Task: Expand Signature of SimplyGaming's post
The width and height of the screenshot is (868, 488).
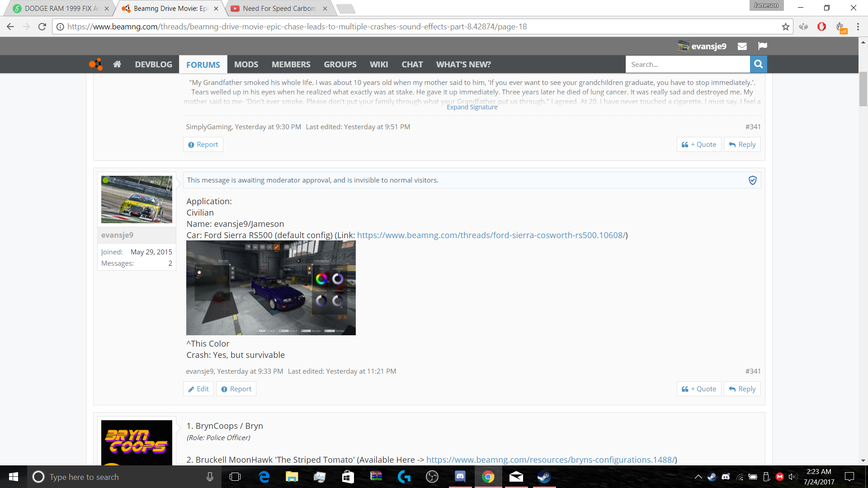Action: point(472,107)
